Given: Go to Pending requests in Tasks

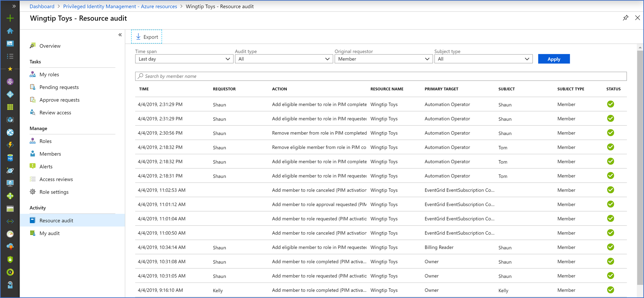Looking at the screenshot, I should [x=59, y=87].
